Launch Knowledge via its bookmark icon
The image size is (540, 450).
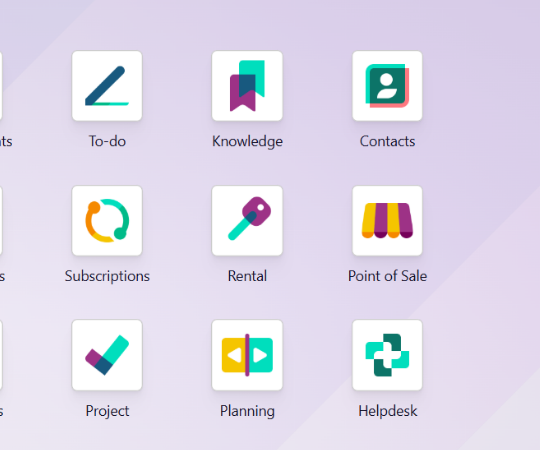click(247, 86)
